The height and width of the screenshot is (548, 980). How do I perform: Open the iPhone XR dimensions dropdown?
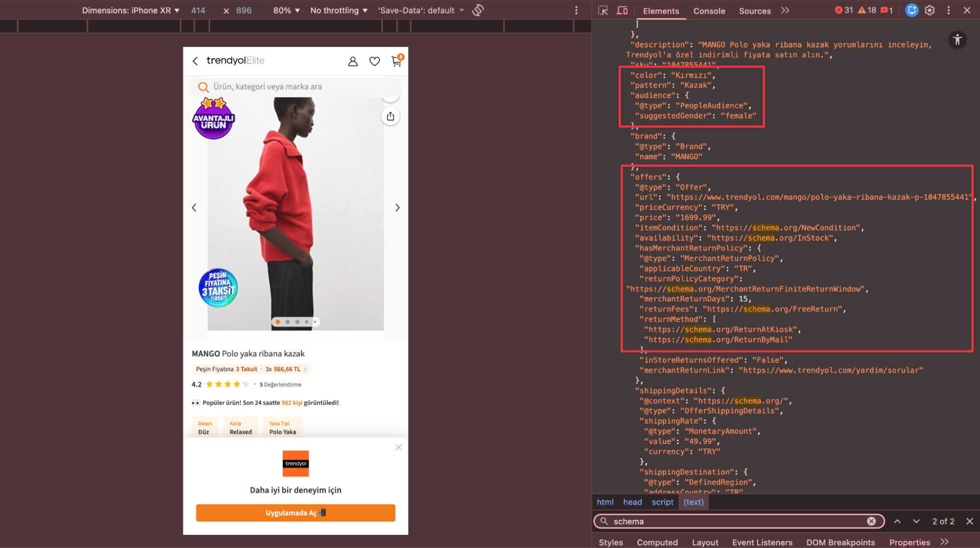click(130, 10)
